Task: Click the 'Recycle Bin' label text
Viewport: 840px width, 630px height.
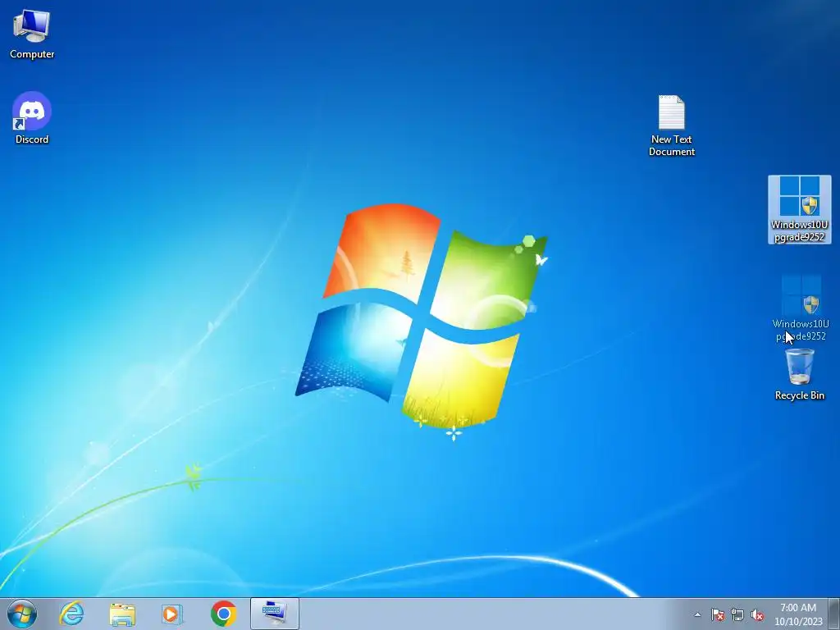Action: point(799,395)
